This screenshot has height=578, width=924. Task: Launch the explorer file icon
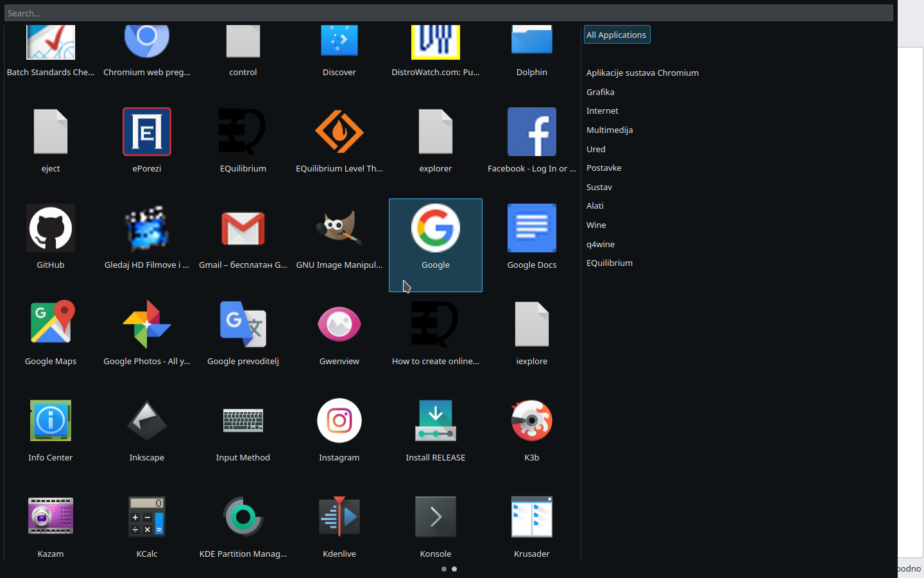point(436,132)
